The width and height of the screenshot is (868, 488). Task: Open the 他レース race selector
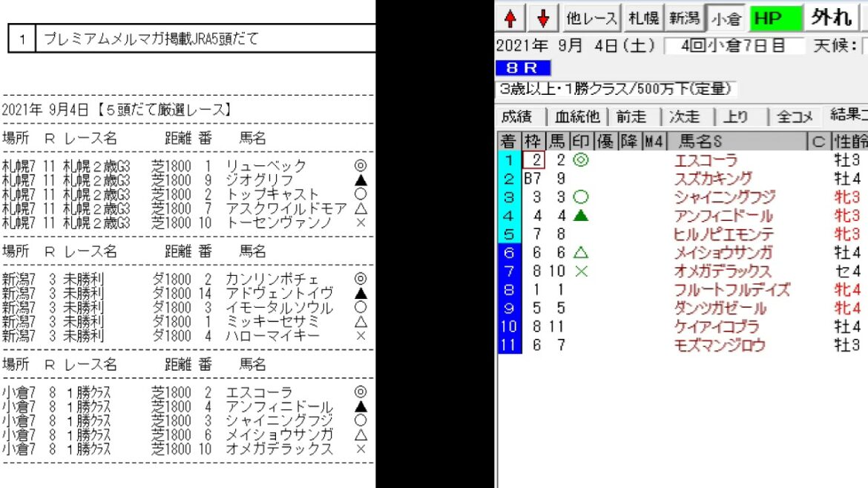(x=591, y=18)
